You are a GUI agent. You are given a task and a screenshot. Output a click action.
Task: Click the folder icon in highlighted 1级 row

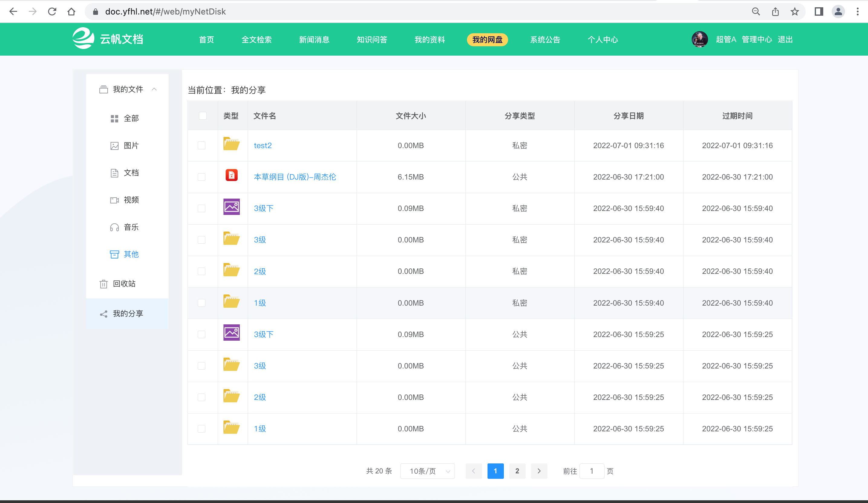231,301
